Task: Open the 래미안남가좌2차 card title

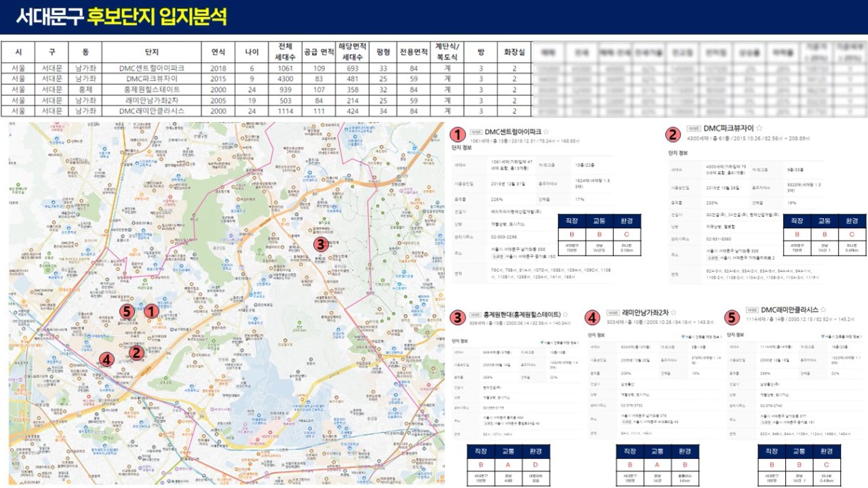Action: pos(645,312)
